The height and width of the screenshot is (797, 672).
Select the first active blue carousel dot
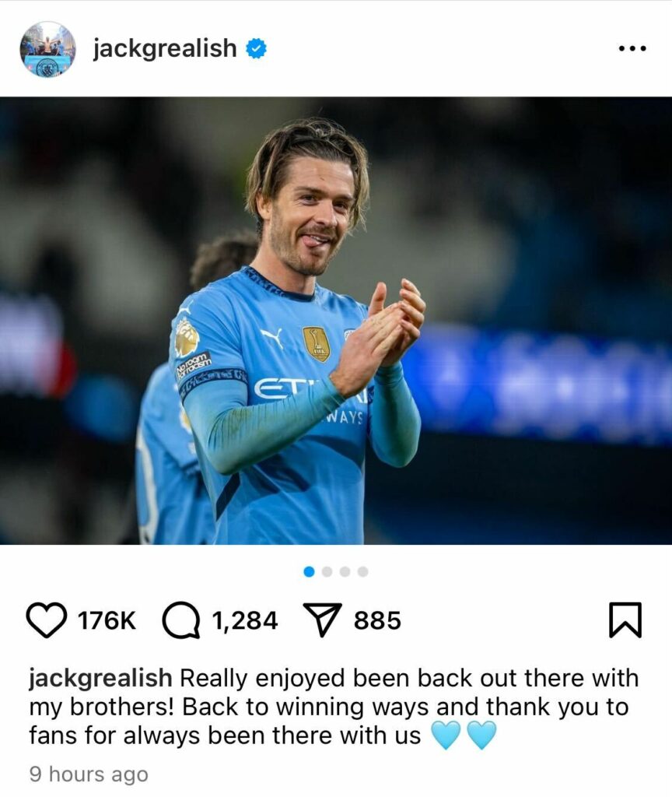(x=309, y=572)
